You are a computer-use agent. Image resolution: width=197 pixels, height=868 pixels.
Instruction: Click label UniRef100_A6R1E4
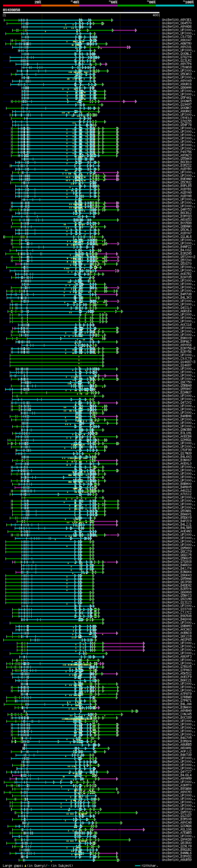(177, 311)
